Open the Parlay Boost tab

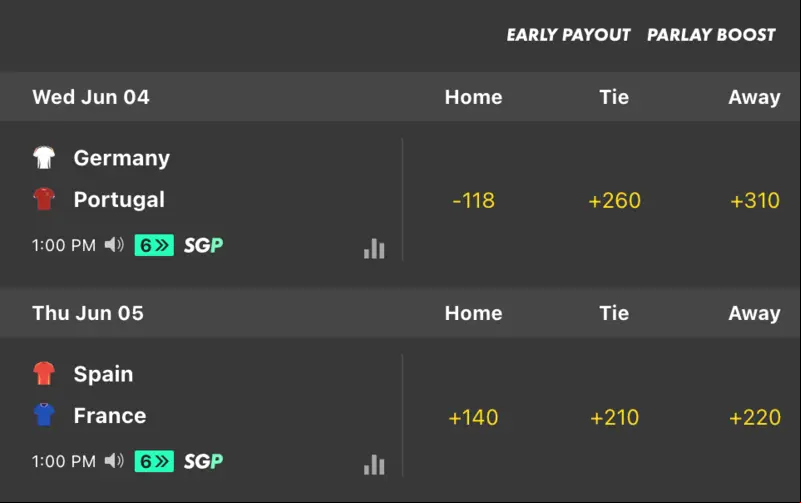click(x=712, y=35)
